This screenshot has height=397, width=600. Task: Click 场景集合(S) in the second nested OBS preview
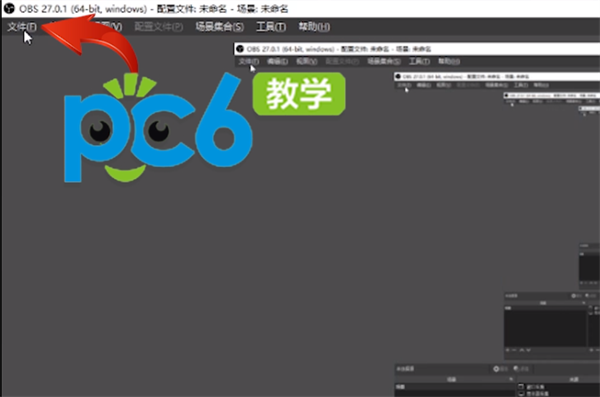(497, 85)
